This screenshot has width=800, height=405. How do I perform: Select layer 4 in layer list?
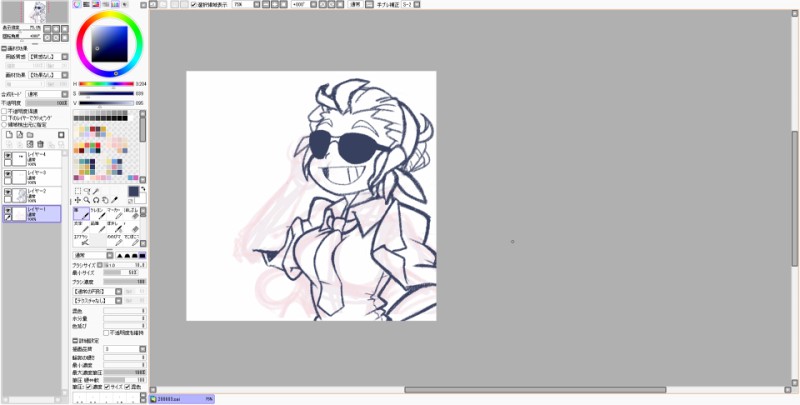[32, 159]
